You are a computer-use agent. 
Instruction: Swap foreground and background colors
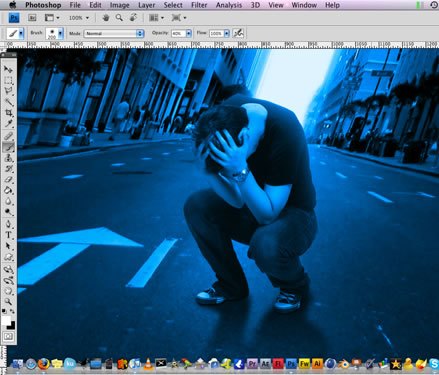pos(12,311)
